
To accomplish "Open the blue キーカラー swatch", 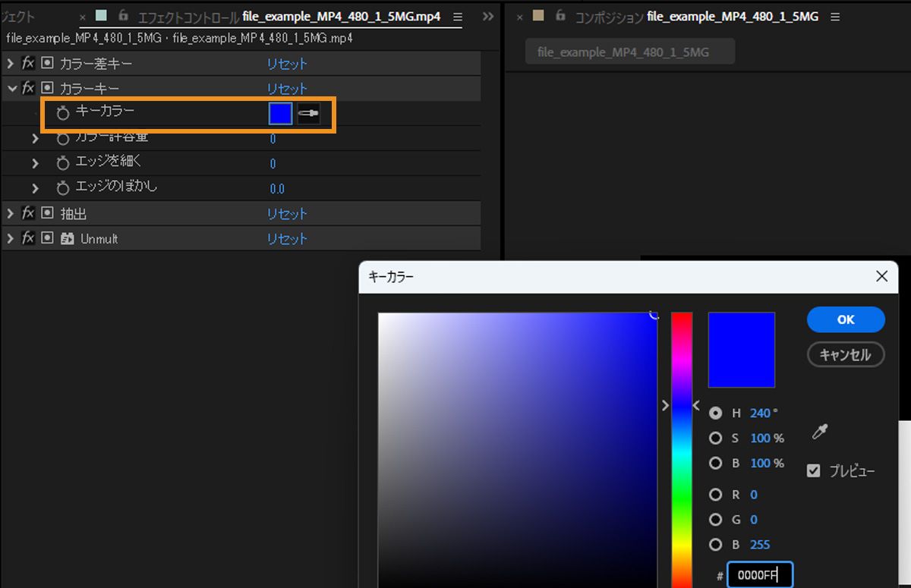I will [280, 114].
